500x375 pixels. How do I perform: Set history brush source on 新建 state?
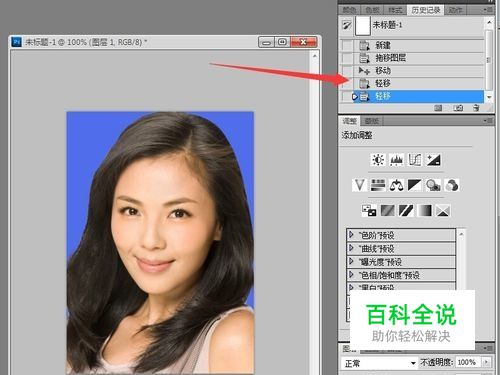pyautogui.click(x=347, y=45)
